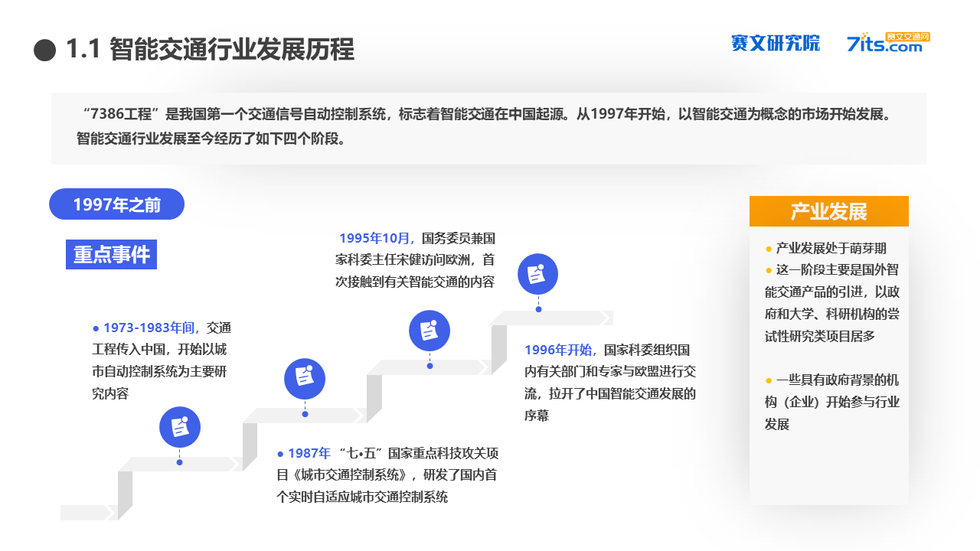
Task: Click the orange 产业发展 header
Action: point(829,211)
